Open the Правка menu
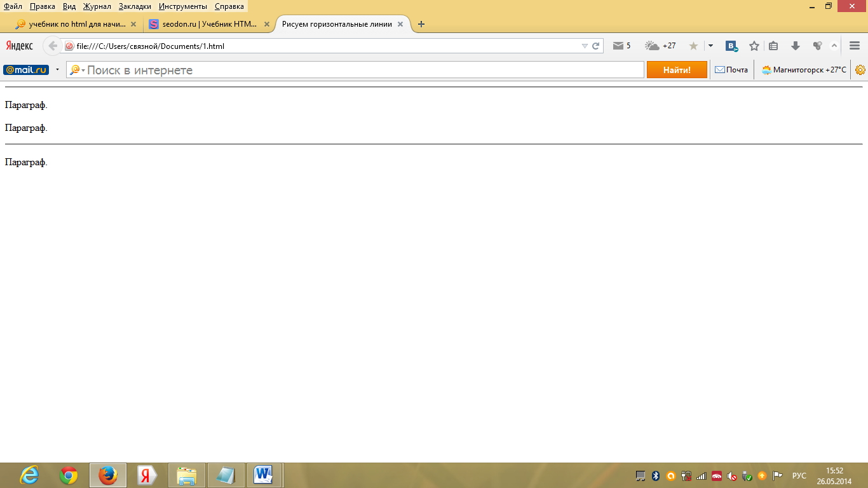This screenshot has width=868, height=488. tap(43, 6)
